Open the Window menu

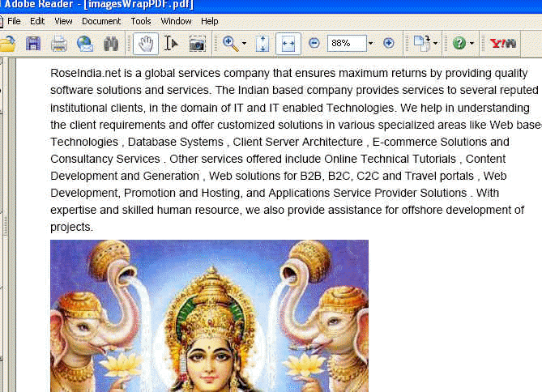(176, 21)
